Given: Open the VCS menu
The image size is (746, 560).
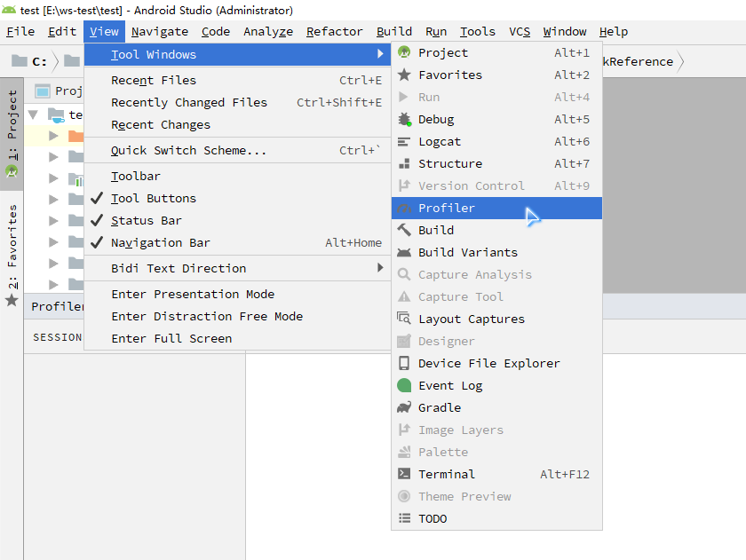Looking at the screenshot, I should tap(520, 31).
